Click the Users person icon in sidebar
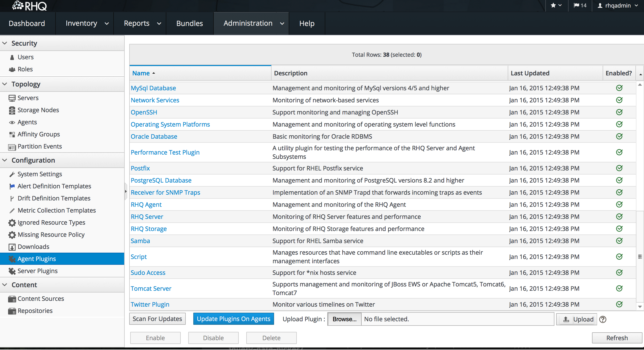This screenshot has width=644, height=350. coord(12,57)
